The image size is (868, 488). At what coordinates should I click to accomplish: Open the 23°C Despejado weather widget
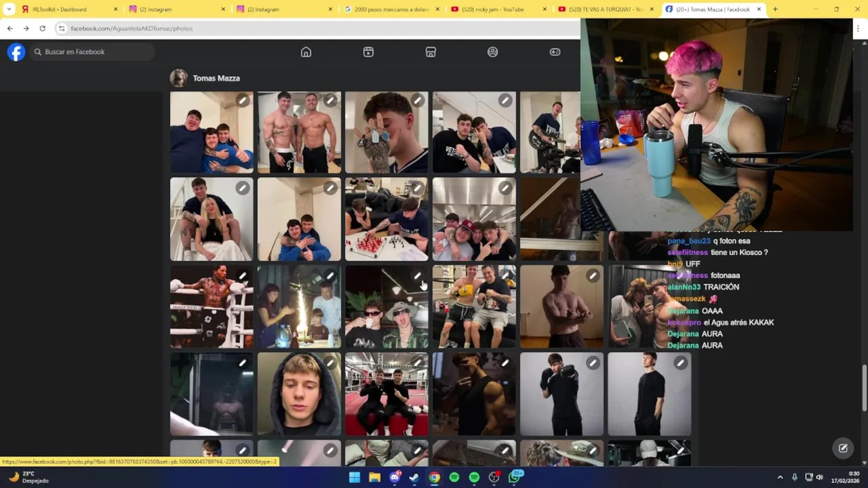click(28, 477)
